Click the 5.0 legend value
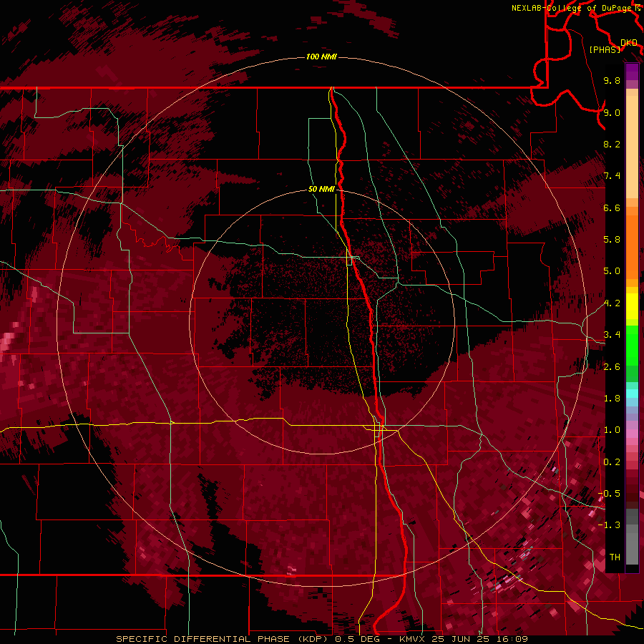 [612, 271]
